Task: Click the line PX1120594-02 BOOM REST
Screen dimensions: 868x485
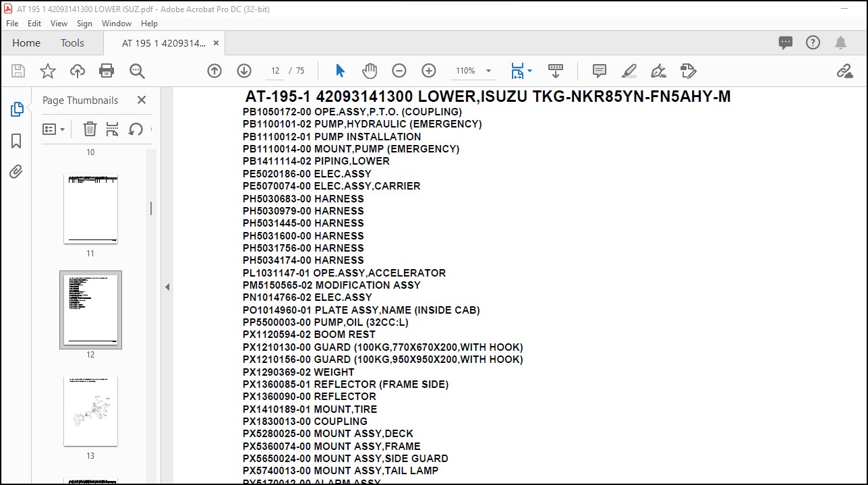Action: 309,335
